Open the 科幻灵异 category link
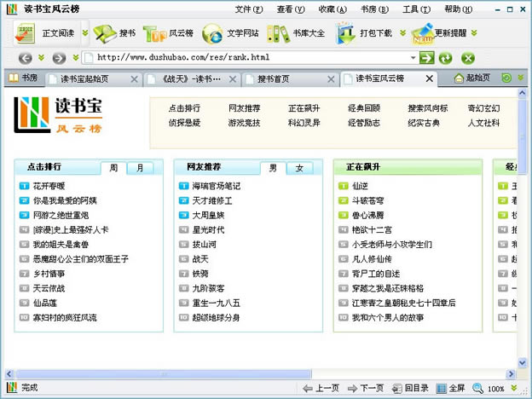This screenshot has height=399, width=532. click(304, 123)
